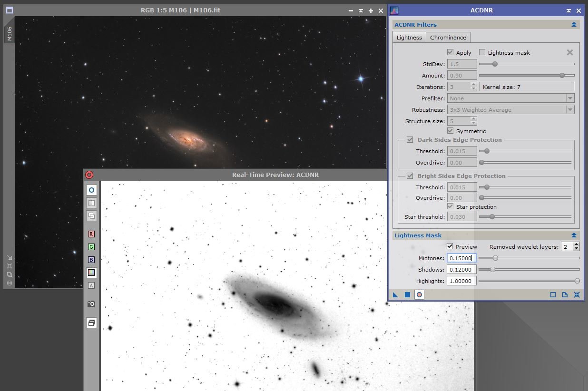Collapse the Lightness Mask section

[x=574, y=235]
